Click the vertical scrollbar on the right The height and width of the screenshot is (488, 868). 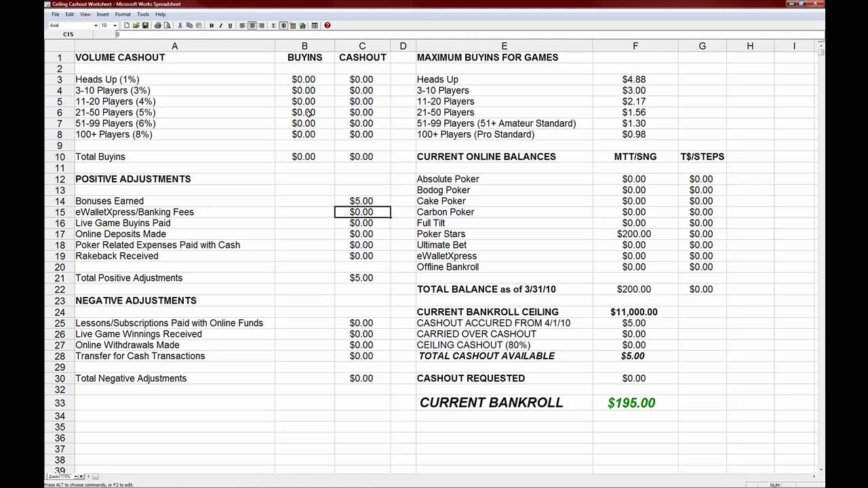coord(821,258)
